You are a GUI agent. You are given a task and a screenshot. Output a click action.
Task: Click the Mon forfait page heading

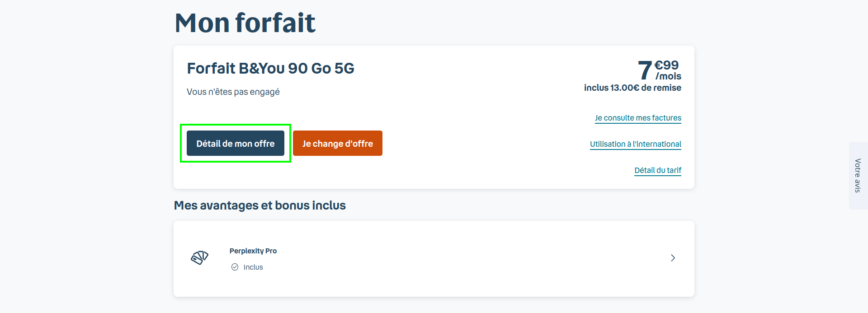click(245, 23)
